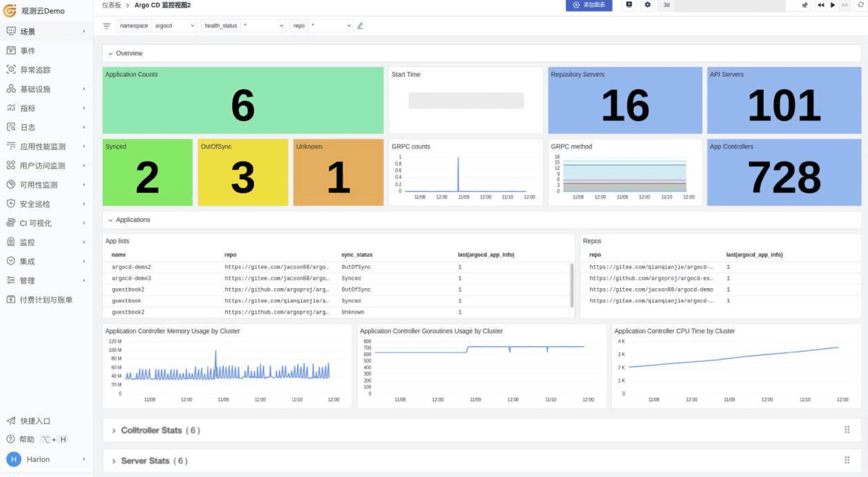Click the Application Counts panel
Screen dimensions: 868x477
(243, 100)
